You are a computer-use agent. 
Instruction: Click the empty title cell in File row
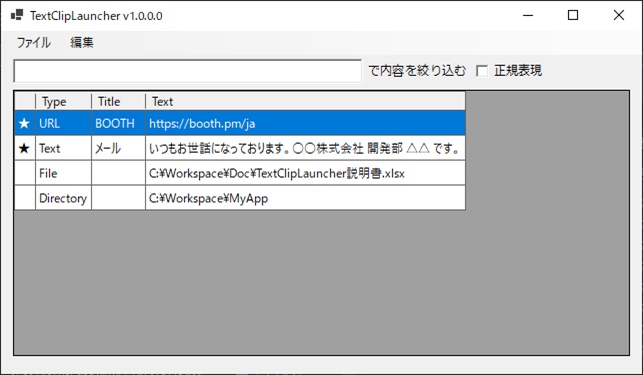(x=119, y=173)
